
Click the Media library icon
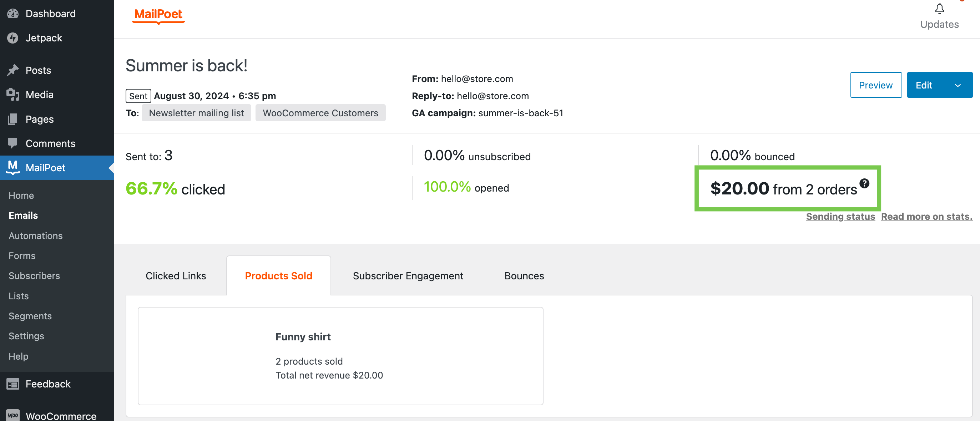12,95
